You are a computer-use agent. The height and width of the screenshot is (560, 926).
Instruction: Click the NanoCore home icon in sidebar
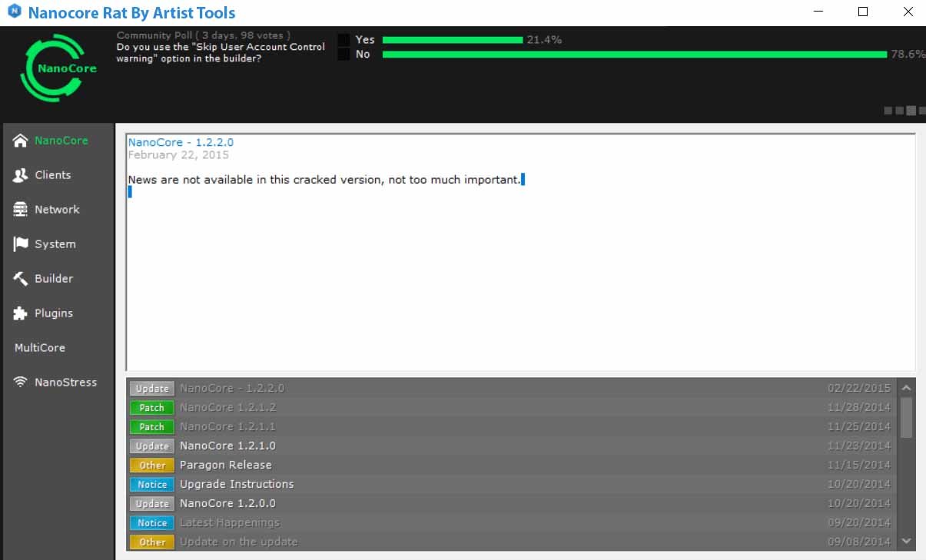click(21, 141)
